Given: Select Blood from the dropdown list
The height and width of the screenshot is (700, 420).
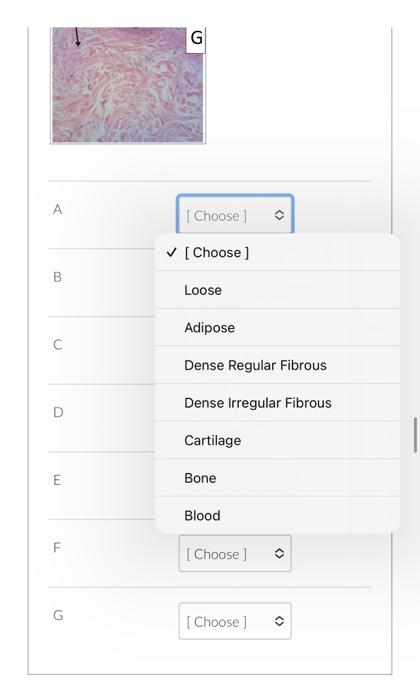Looking at the screenshot, I should tap(277, 516).
